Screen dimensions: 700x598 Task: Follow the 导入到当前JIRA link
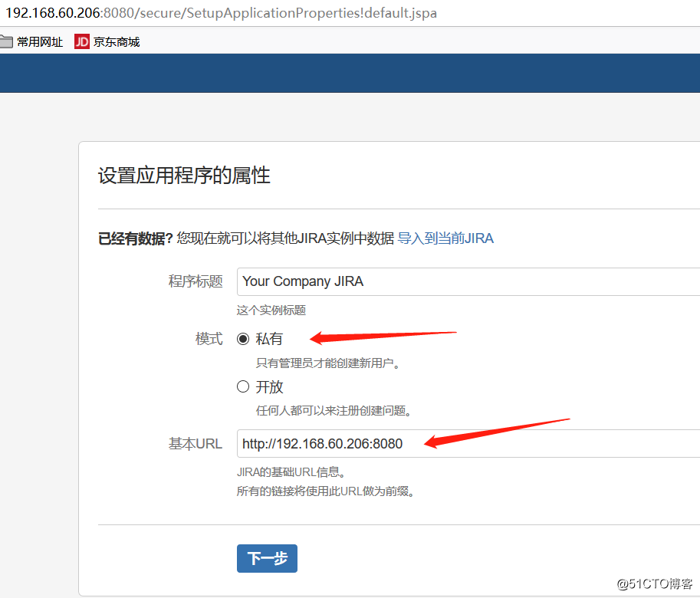[445, 238]
